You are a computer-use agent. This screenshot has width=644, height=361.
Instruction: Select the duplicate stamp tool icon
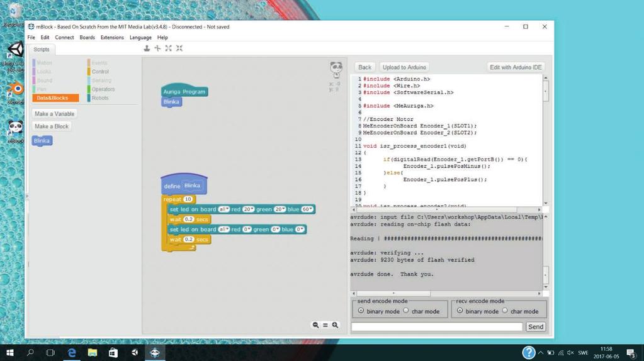(147, 48)
